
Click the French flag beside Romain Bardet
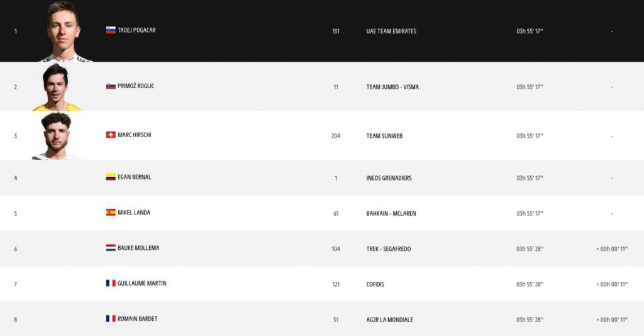click(111, 318)
